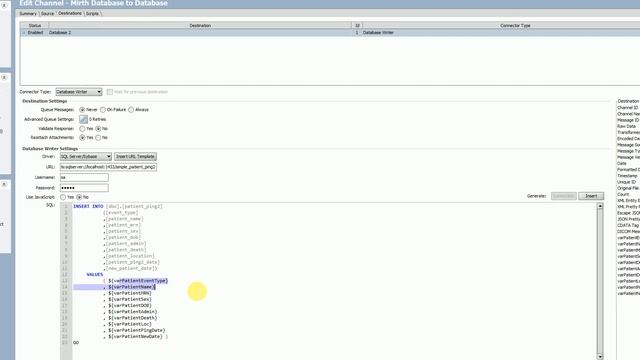Image resolution: width=640 pixels, height=360 pixels.
Task: Switch to the Destinations tab
Action: point(70,13)
